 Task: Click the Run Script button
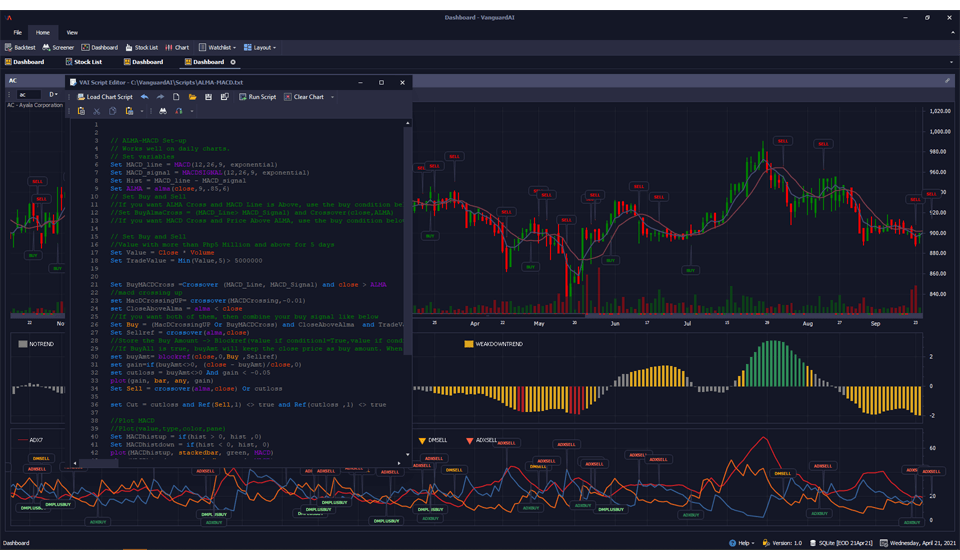point(258,97)
